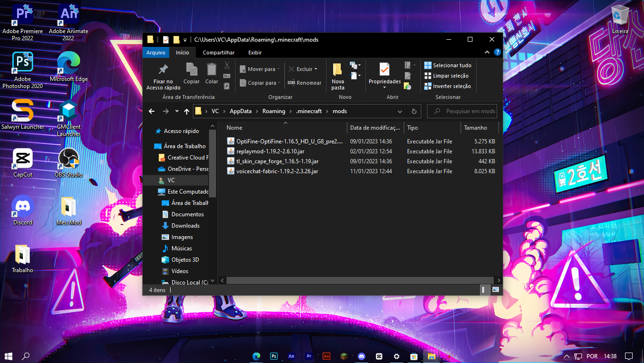Open the Novo item dropdown

355,65
